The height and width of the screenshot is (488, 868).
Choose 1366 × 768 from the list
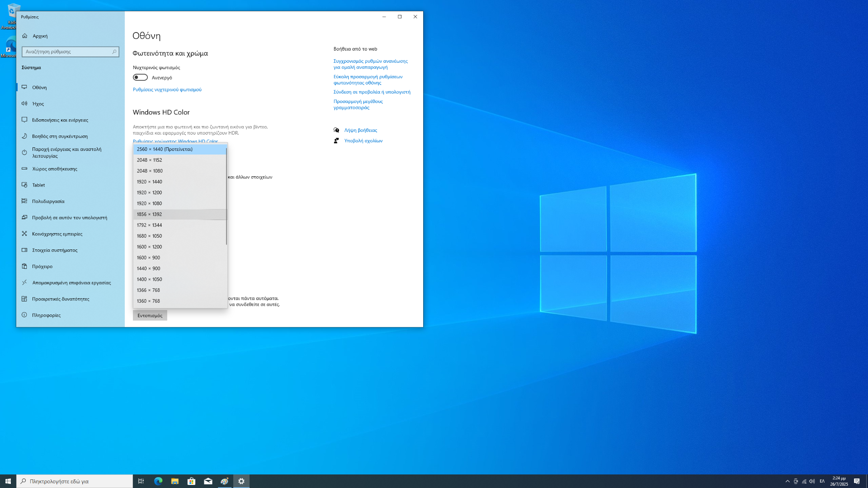[x=179, y=291]
